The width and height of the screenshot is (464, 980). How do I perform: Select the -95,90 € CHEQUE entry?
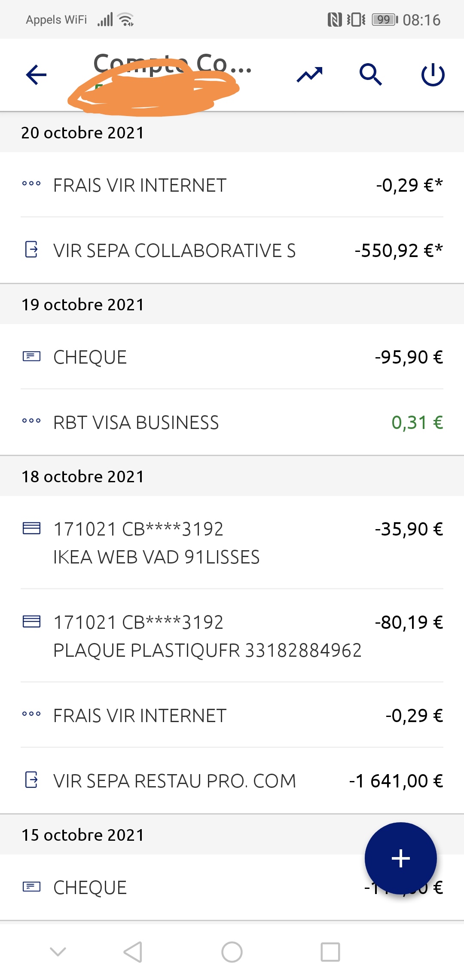click(x=232, y=357)
